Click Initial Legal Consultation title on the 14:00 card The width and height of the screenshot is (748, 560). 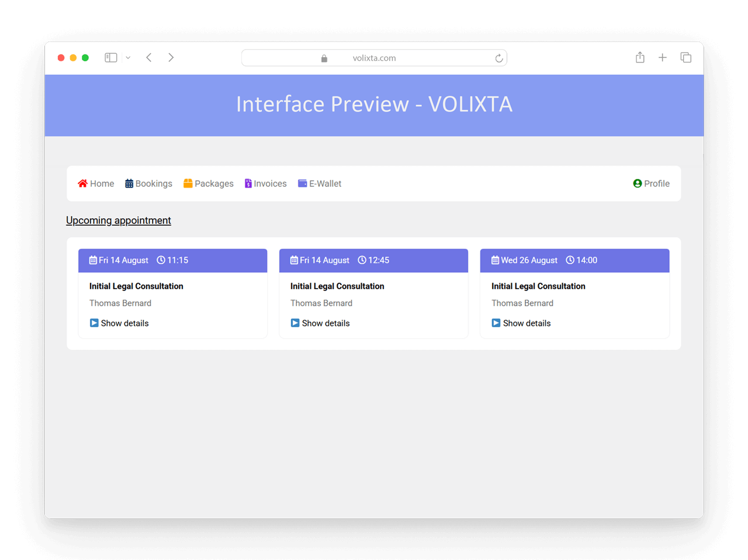click(538, 286)
